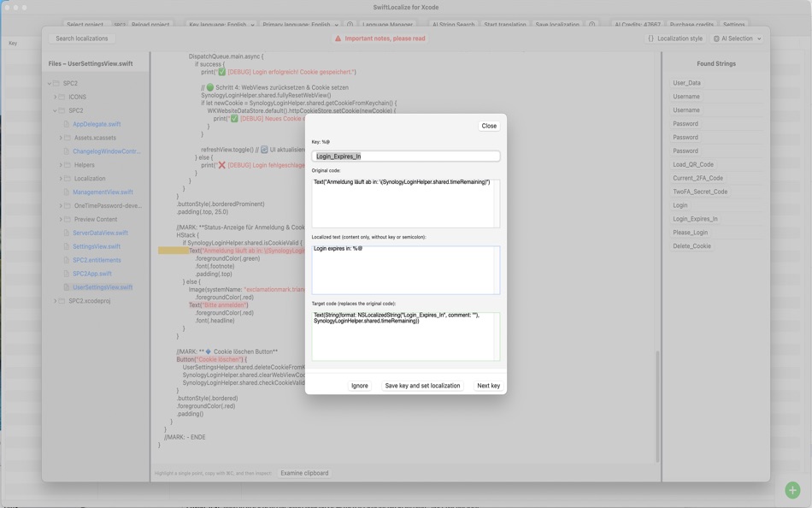Click the code view vertical scrollbar
This screenshot has height=508, width=812.
click(x=657, y=406)
